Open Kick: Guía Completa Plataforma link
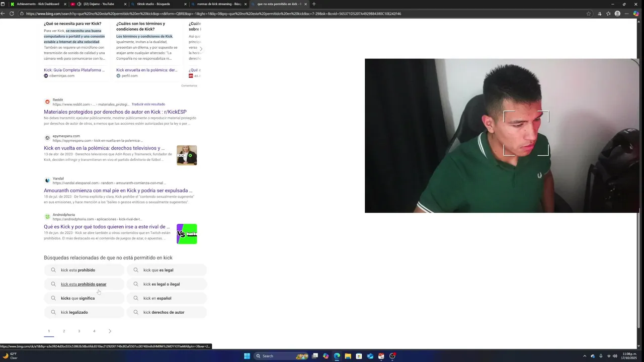This screenshot has width=644, height=362. pos(74,70)
